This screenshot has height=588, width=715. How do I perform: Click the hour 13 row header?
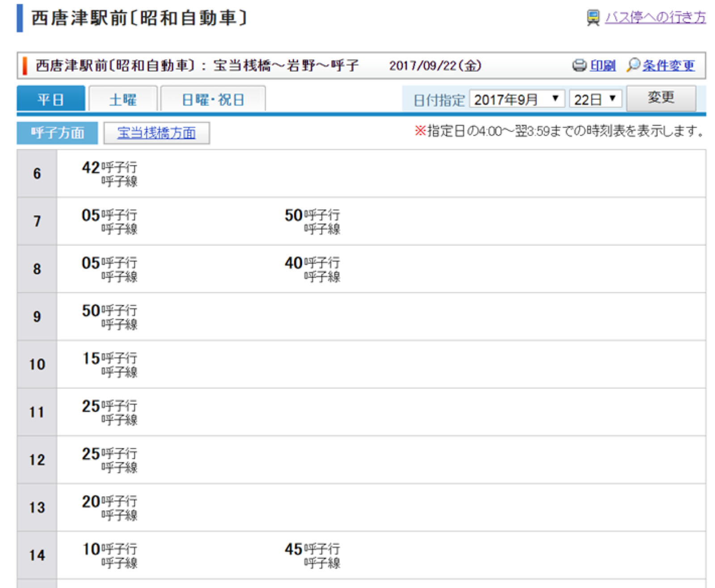[x=37, y=508]
